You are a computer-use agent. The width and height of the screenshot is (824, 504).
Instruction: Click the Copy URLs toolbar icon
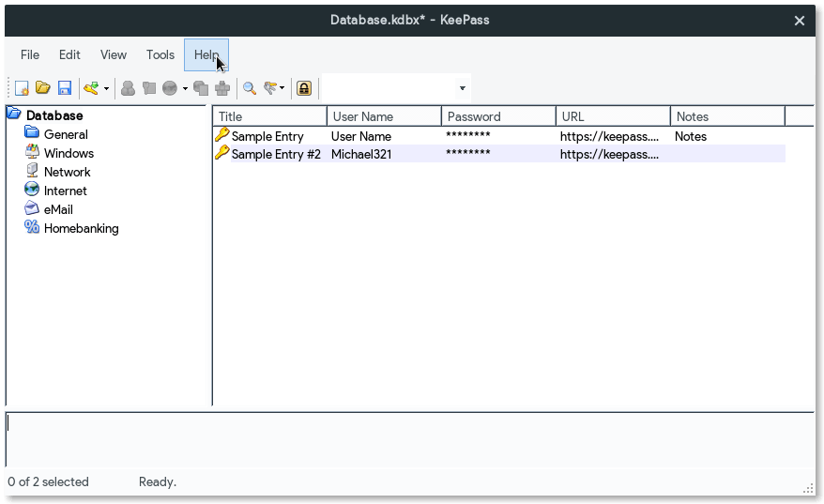201,88
